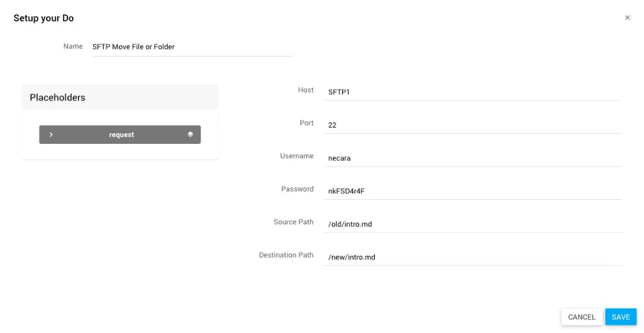The width and height of the screenshot is (644, 333).
Task: Edit the Source Path /old/intro.md field
Action: click(x=472, y=224)
